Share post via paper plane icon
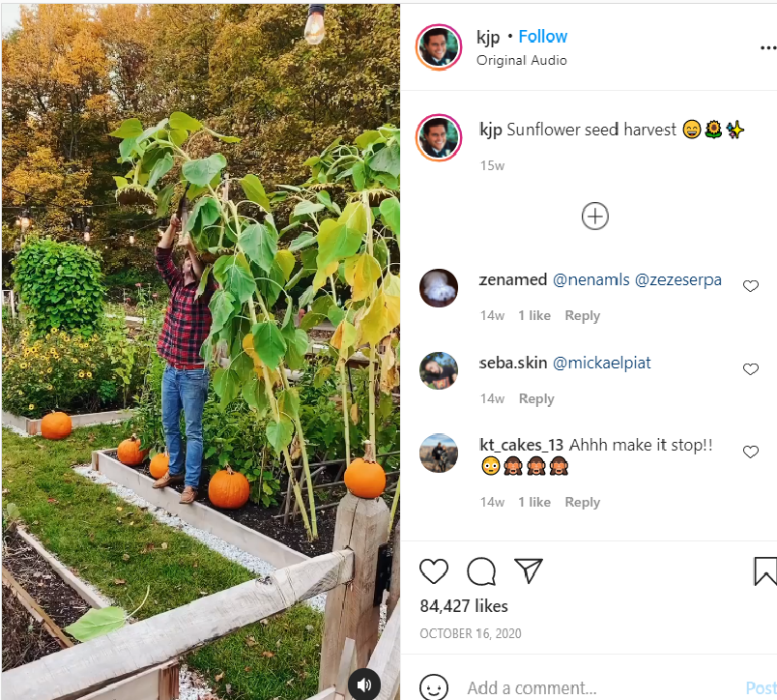Viewport: 777px width, 700px height. [528, 570]
